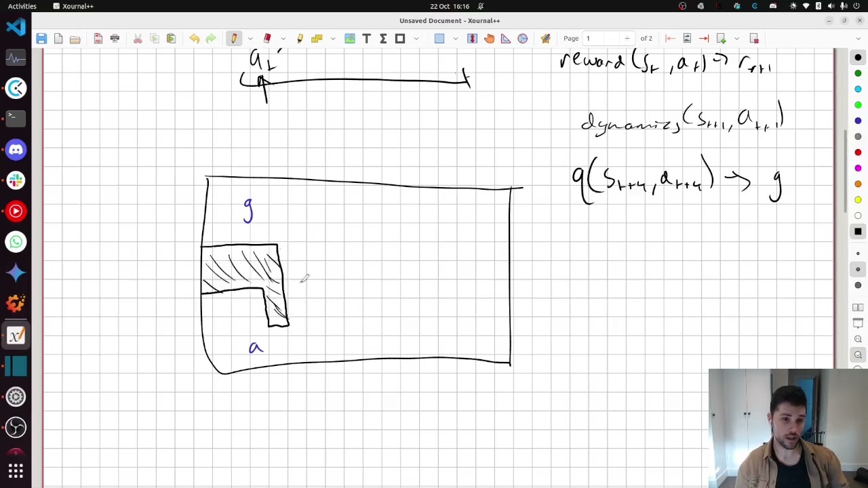Undo the last stroke

[x=194, y=39]
